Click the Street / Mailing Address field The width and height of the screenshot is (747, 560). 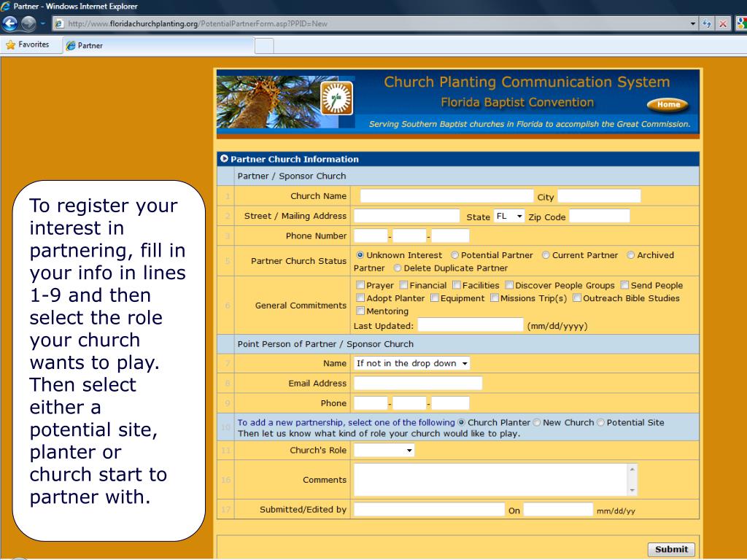(x=406, y=216)
